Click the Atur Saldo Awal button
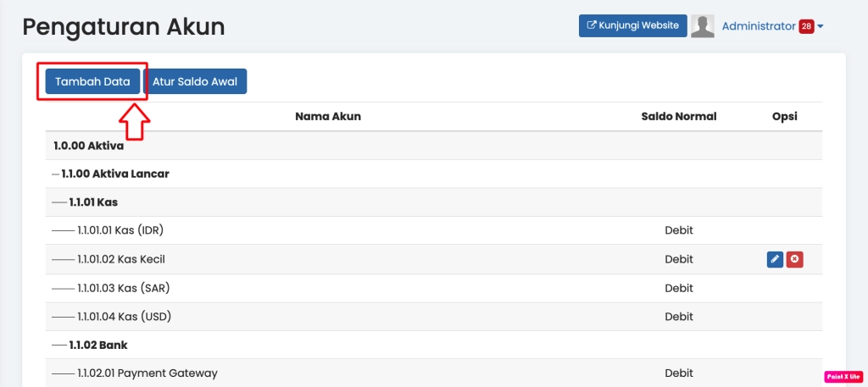 pyautogui.click(x=195, y=82)
